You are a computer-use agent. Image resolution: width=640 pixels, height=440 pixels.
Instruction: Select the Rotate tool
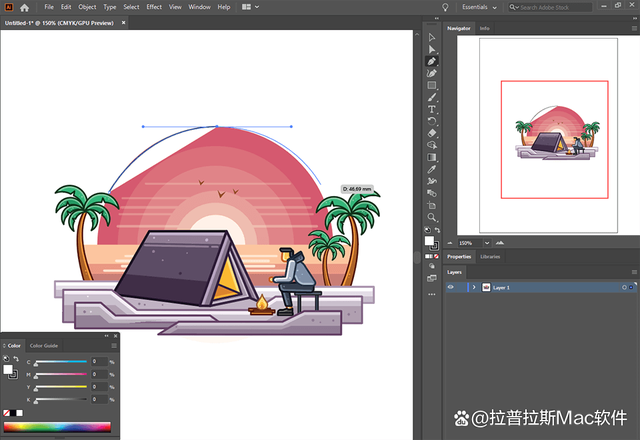tap(431, 121)
